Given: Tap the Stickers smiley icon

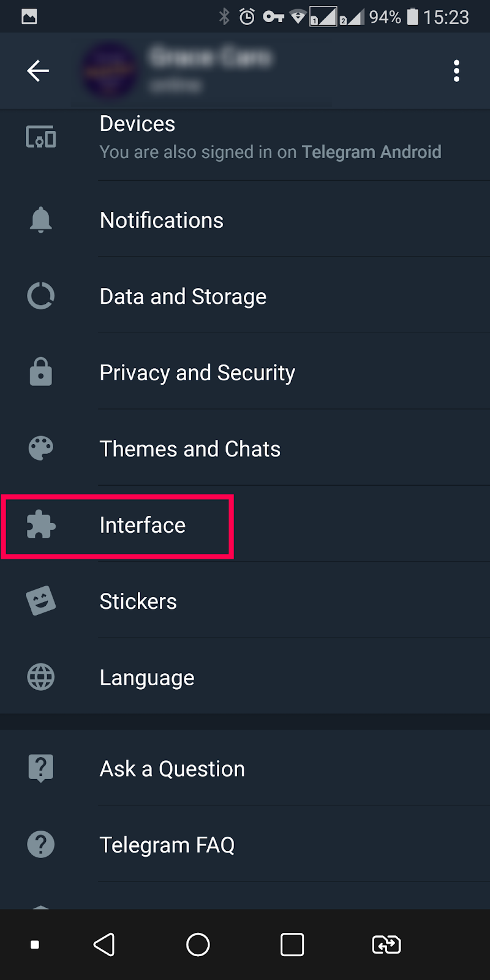Looking at the screenshot, I should [41, 601].
